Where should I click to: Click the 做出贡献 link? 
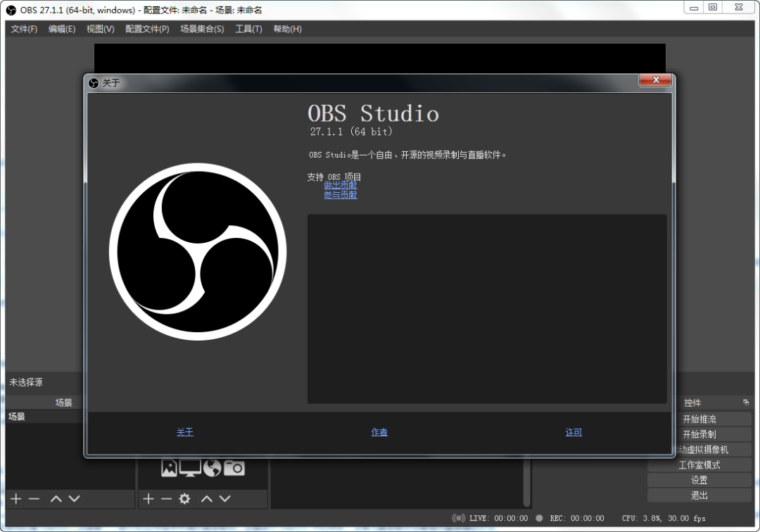[340, 185]
